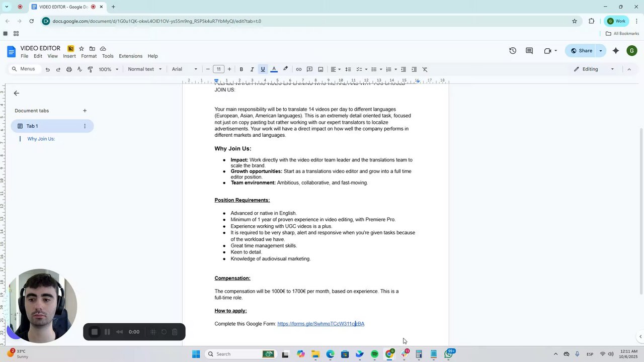
Task: Star the VIDEO EDITOR document
Action: (82, 49)
